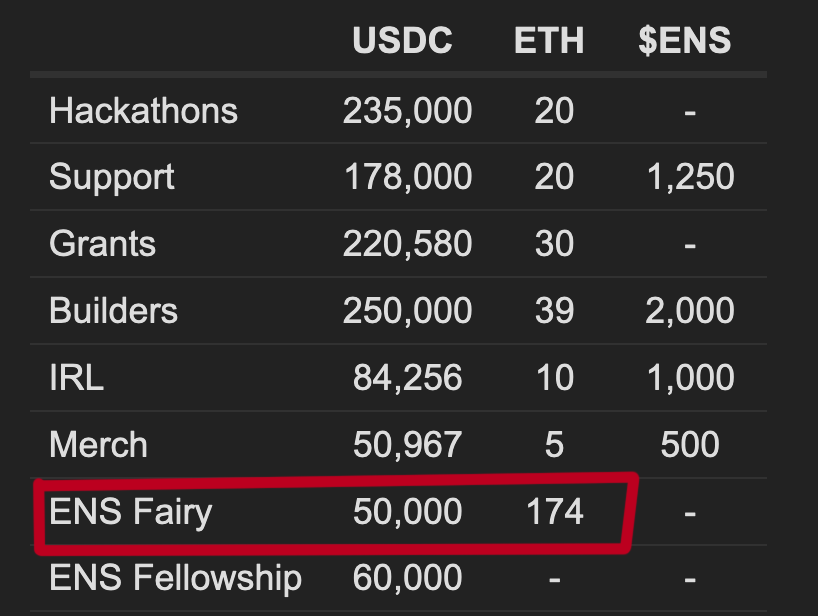
Task: Click Hackathons USDC value 235,000
Action: pyautogui.click(x=407, y=111)
